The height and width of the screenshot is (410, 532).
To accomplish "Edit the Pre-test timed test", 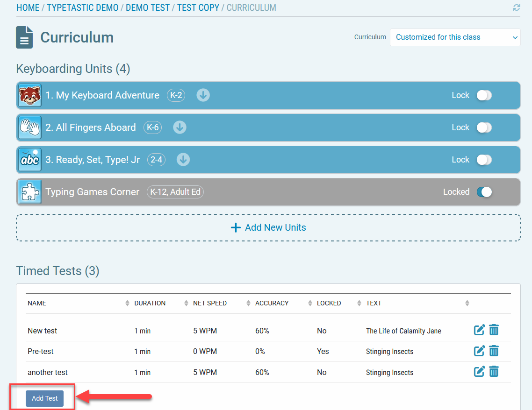I will (x=479, y=351).
